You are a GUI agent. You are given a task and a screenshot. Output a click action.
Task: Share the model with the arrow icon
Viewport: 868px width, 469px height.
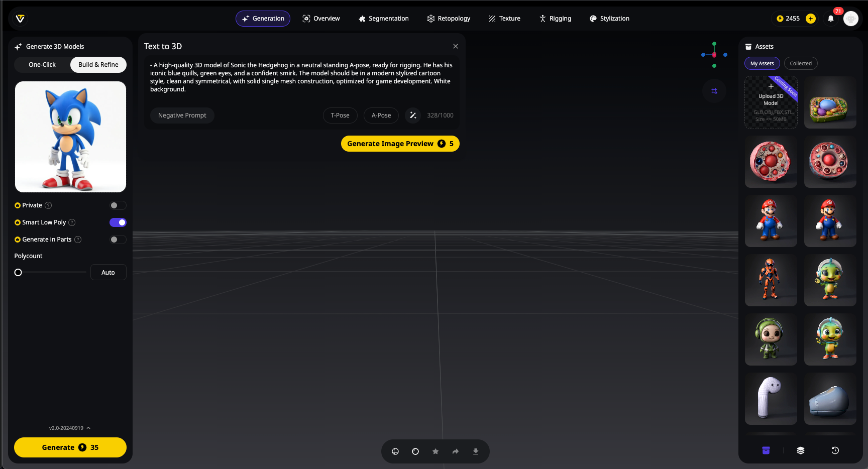click(x=456, y=451)
